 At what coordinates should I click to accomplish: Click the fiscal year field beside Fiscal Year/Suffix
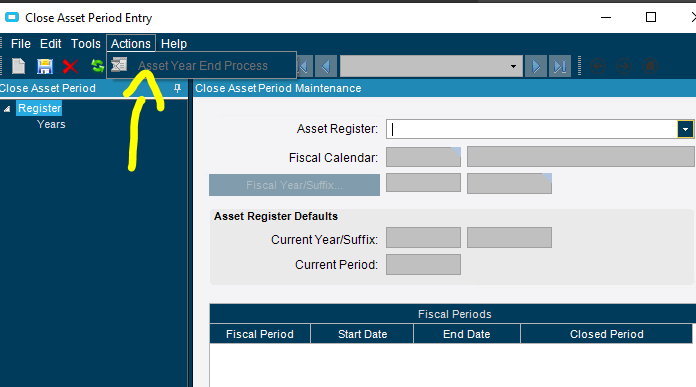[x=423, y=183]
